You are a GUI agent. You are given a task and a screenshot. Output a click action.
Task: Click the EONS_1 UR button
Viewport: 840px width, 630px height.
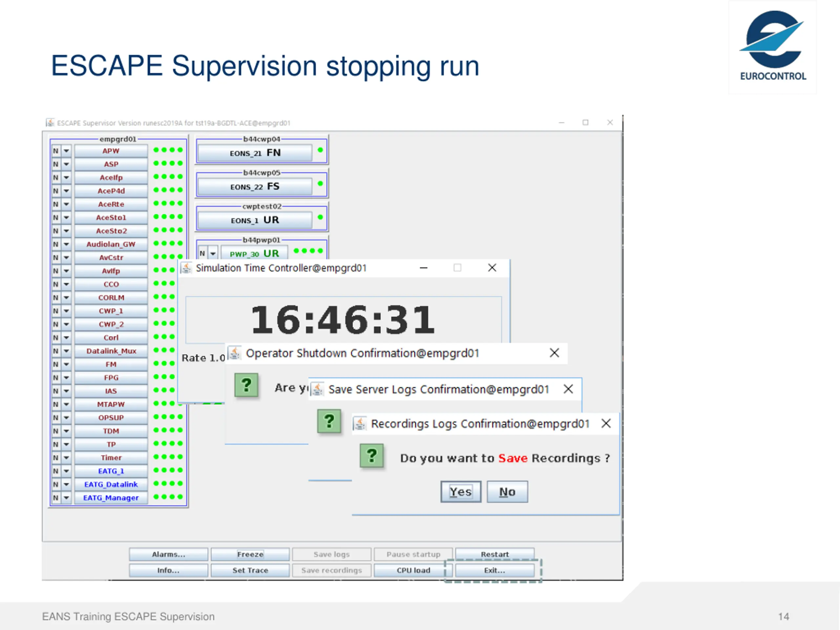point(255,220)
